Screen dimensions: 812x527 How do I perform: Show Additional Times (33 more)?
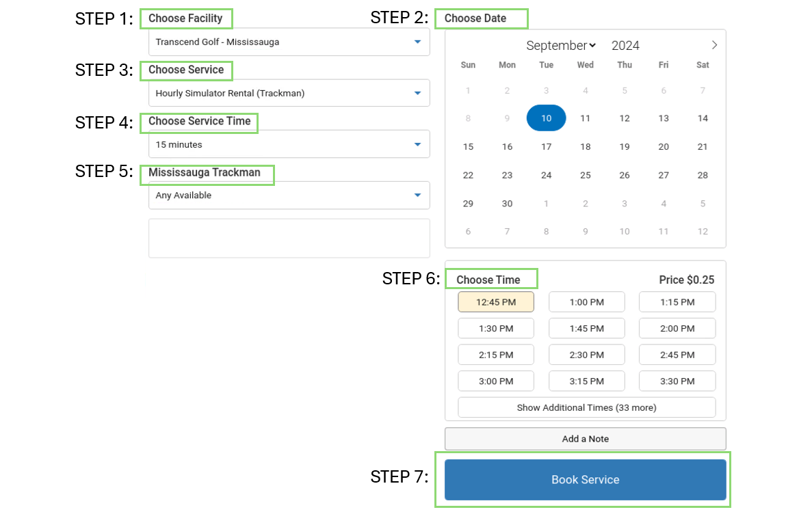click(x=587, y=407)
